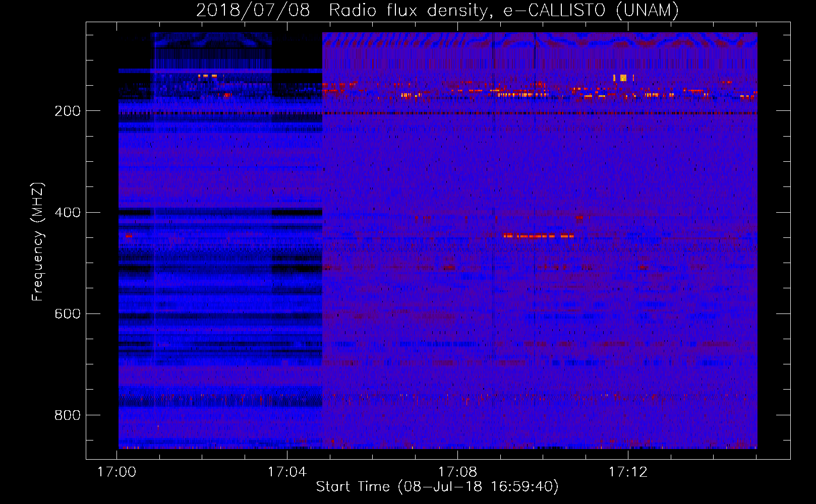The width and height of the screenshot is (816, 504).
Task: Click the '200' frequency tick label
Action: pyautogui.click(x=68, y=111)
